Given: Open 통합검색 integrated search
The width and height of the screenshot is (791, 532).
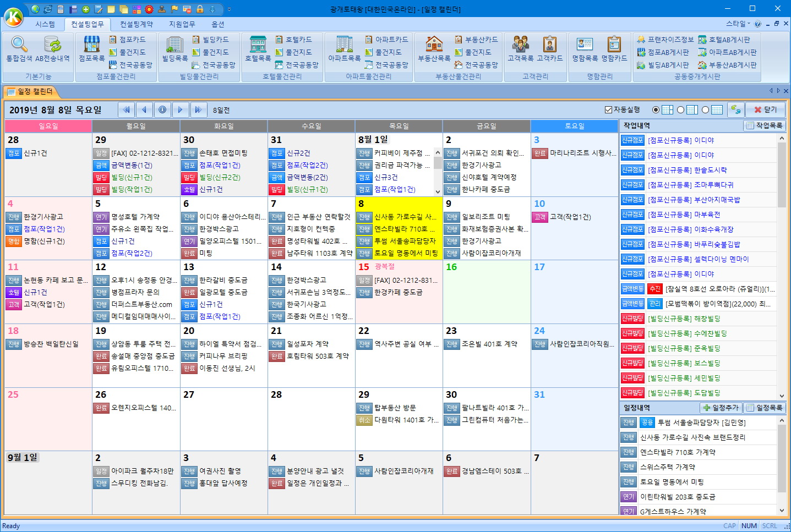Looking at the screenshot, I should point(19,48).
